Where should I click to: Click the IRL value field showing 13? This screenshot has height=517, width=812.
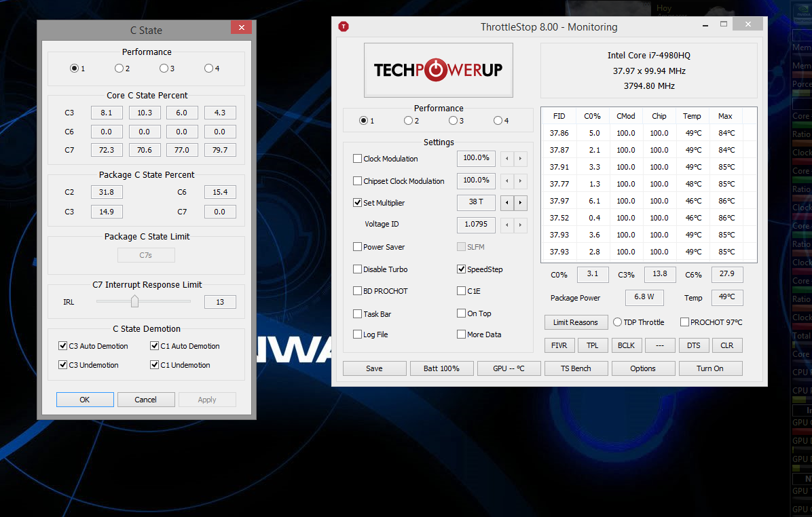[220, 302]
